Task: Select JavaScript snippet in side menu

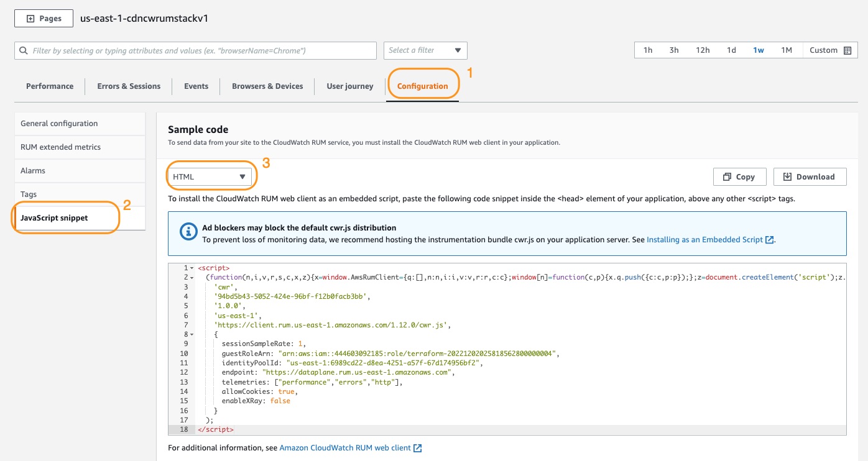Action: (x=80, y=218)
